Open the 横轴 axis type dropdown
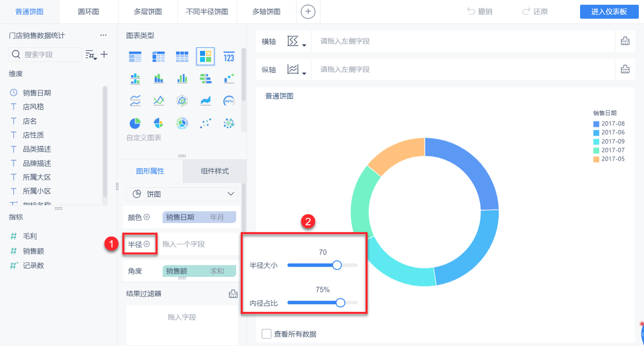644x346 pixels. [x=297, y=42]
